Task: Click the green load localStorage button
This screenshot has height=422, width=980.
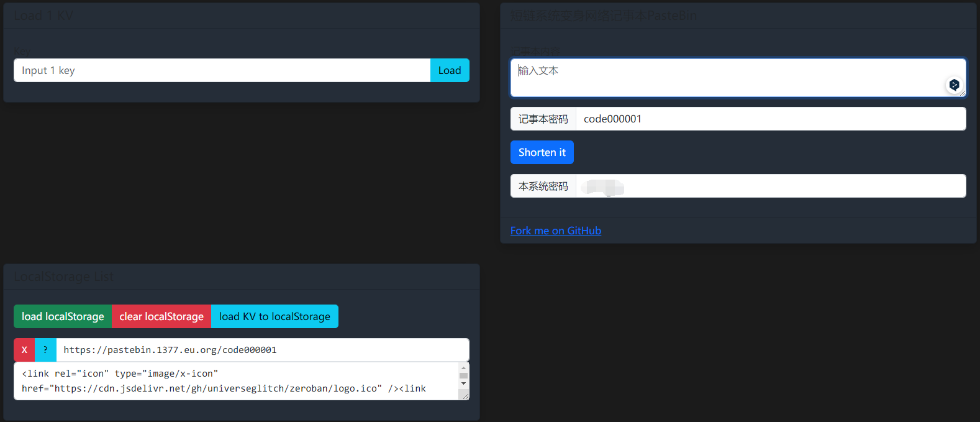Action: pyautogui.click(x=63, y=316)
